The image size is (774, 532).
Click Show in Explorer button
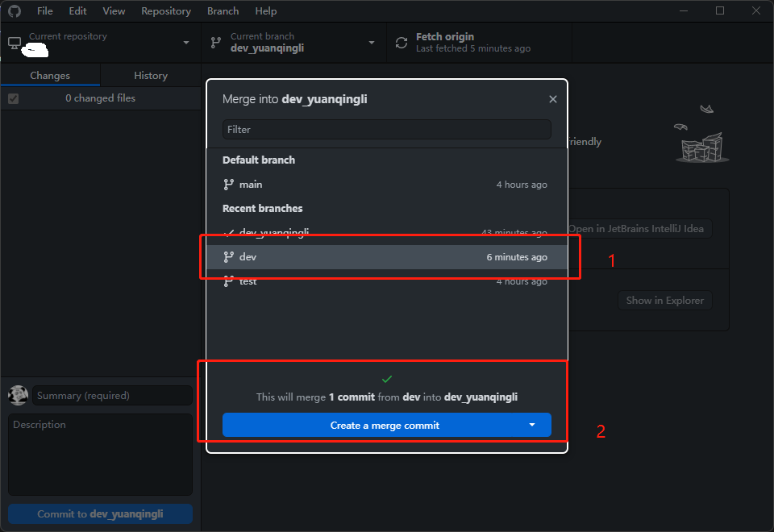point(665,301)
